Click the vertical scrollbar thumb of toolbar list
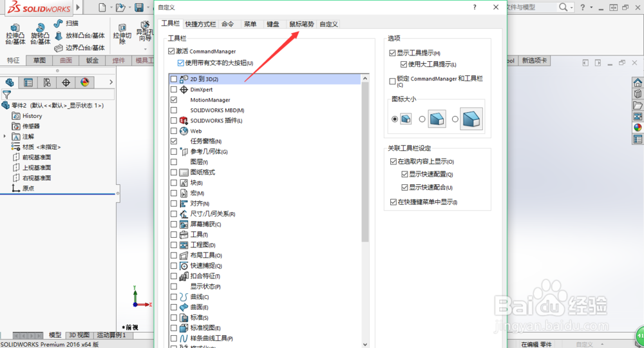The height and width of the screenshot is (348, 644). [x=365, y=162]
